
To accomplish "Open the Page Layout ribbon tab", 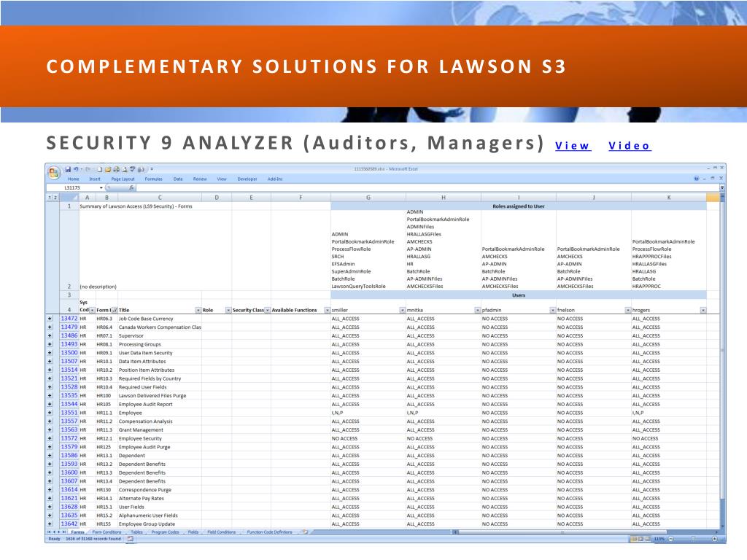I will (x=123, y=179).
